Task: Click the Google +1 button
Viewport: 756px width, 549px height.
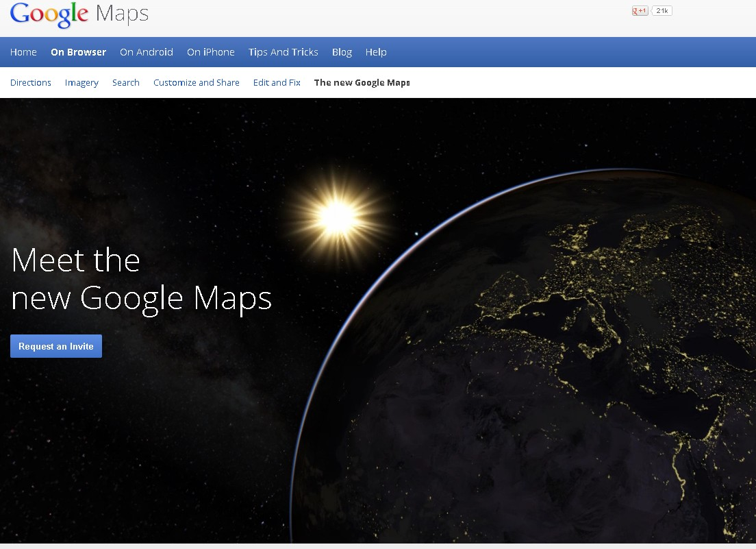Action: pyautogui.click(x=640, y=10)
